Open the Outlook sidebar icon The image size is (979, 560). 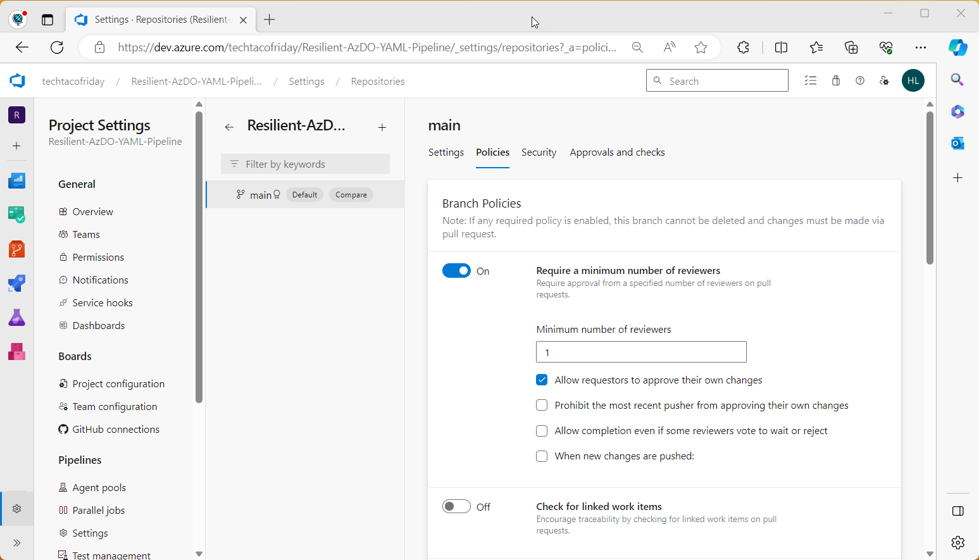pyautogui.click(x=958, y=144)
